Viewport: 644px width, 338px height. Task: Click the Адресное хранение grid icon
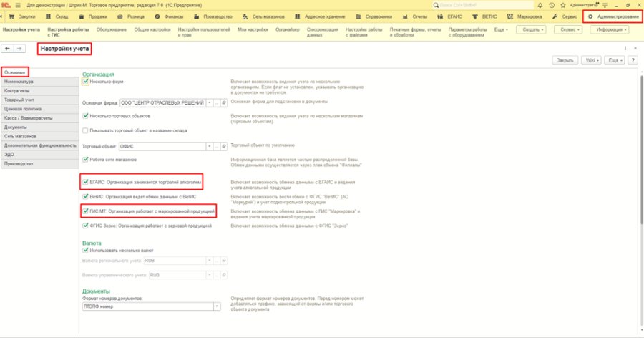pyautogui.click(x=298, y=17)
